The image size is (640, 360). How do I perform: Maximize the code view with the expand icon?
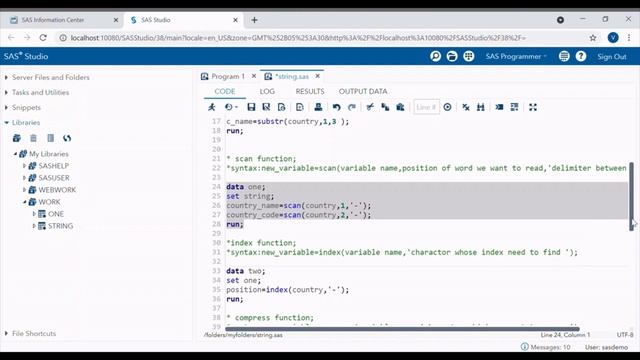click(x=533, y=107)
